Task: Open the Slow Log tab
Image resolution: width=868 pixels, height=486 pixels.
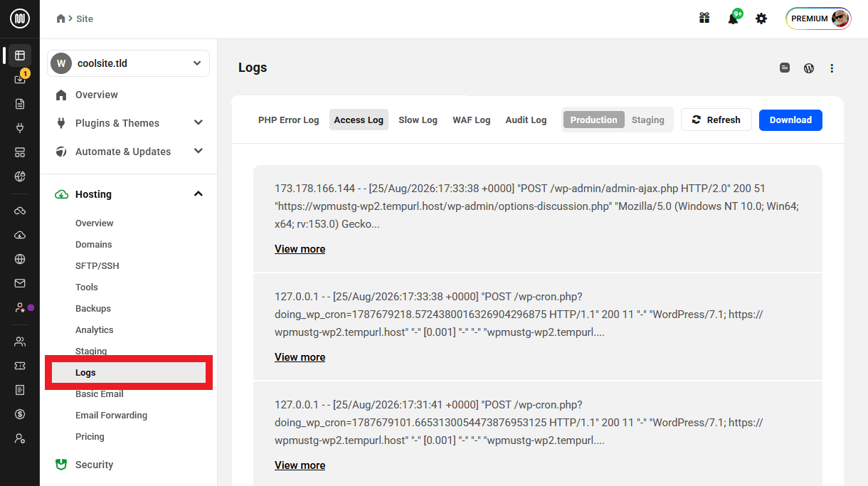Action: point(418,120)
